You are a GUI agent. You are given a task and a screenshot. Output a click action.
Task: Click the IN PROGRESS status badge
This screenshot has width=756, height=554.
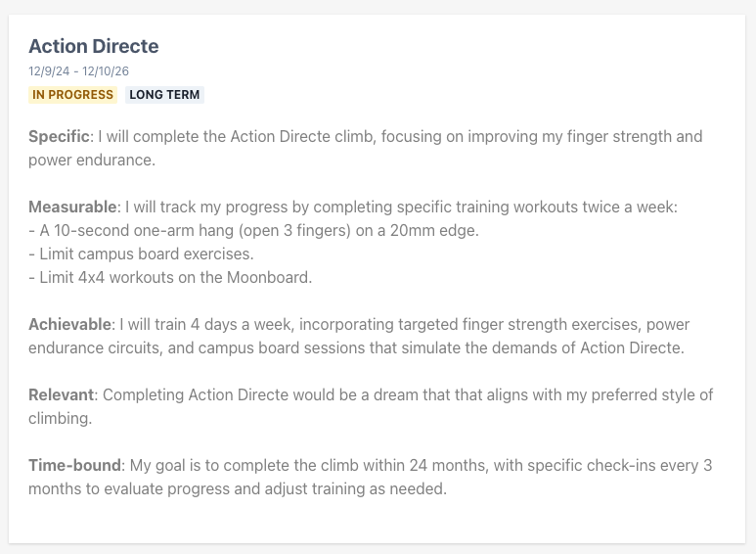(x=72, y=95)
